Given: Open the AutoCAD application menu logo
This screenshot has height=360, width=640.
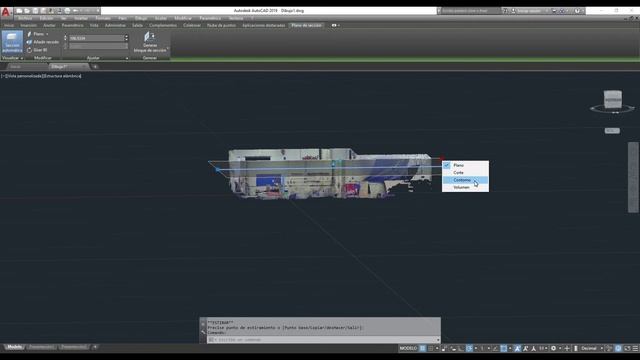Looking at the screenshot, I should click(6, 12).
